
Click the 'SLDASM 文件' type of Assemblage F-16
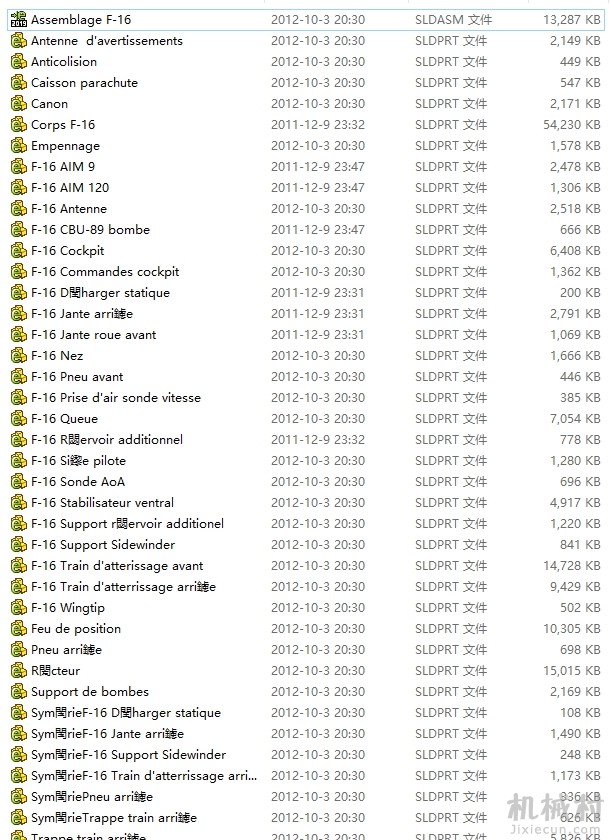pyautogui.click(x=453, y=20)
